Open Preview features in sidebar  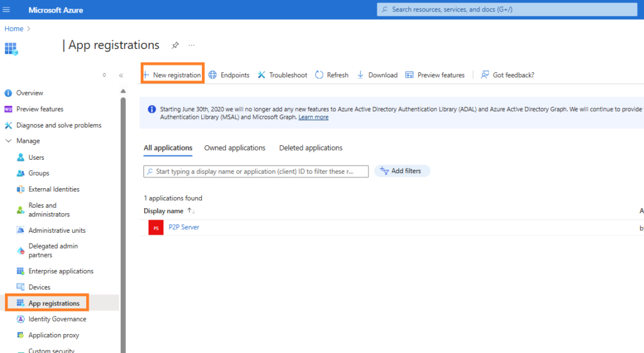(x=40, y=109)
